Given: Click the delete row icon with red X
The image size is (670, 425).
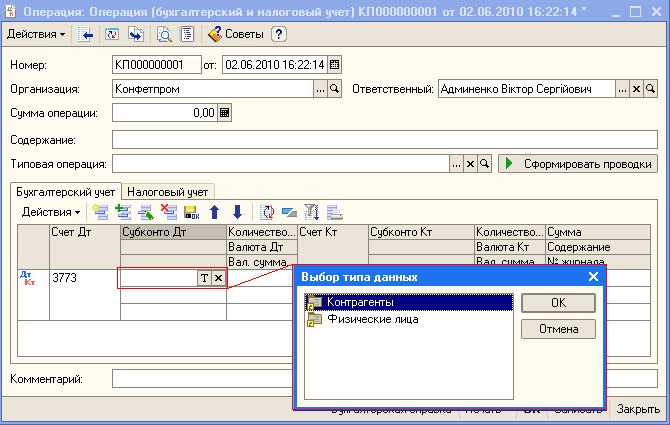Looking at the screenshot, I should pyautogui.click(x=168, y=212).
